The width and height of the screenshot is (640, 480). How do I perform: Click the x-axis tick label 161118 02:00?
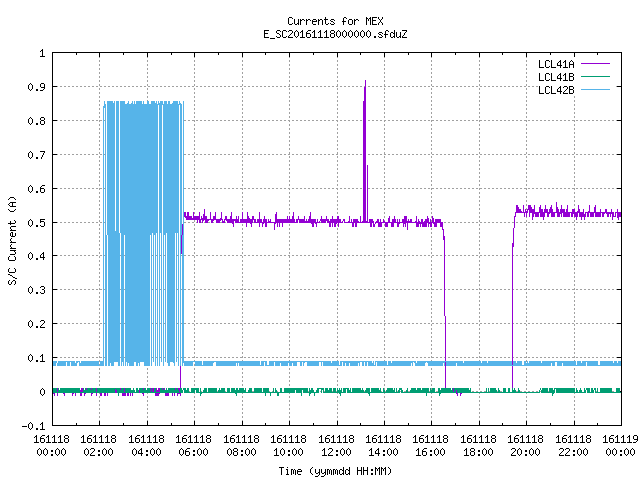pyautogui.click(x=98, y=446)
